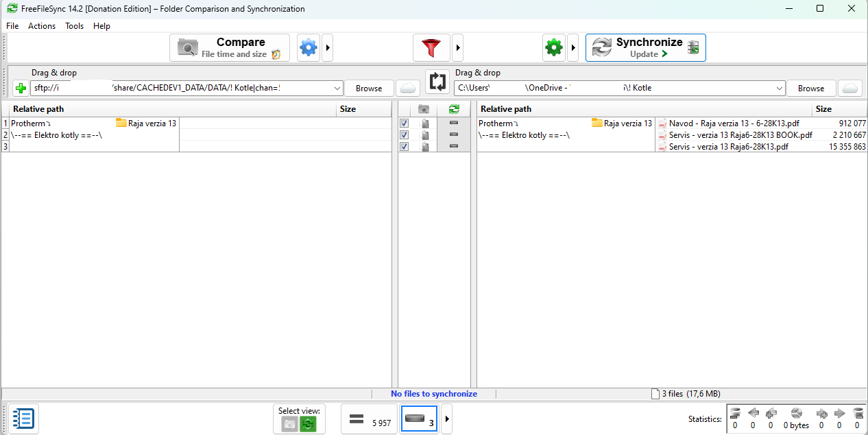Click the left delete statistics trash icon
868x435 pixels.
click(x=735, y=413)
